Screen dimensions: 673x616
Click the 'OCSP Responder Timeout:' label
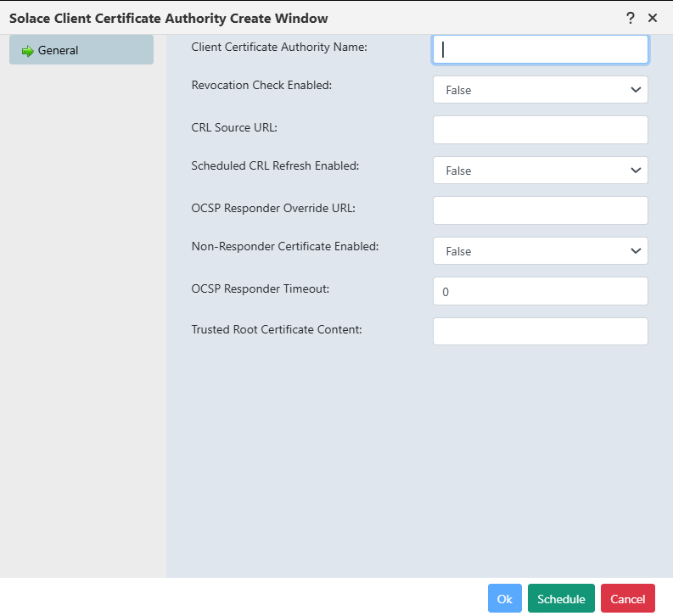pyautogui.click(x=260, y=288)
